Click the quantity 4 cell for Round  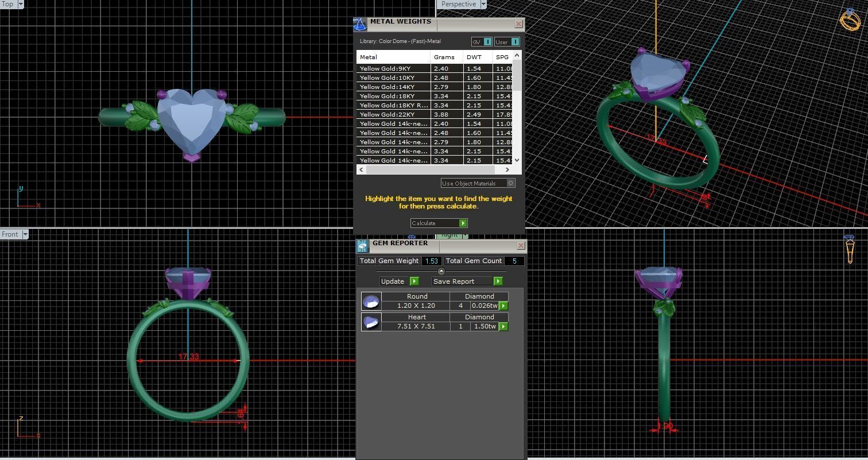click(460, 306)
